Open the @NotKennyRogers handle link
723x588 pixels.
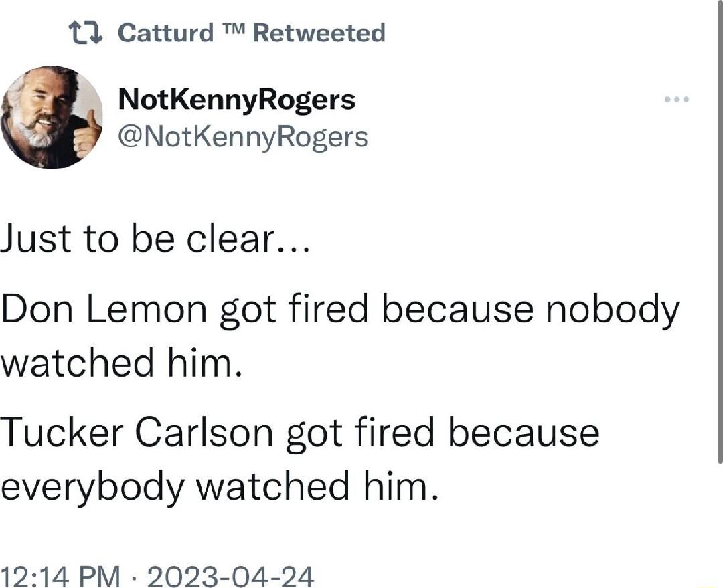tap(240, 136)
